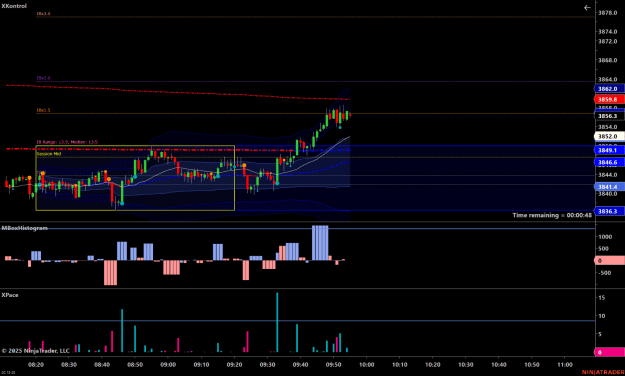
Task: Click the 3846.6 blue price marker
Action: tap(609, 162)
